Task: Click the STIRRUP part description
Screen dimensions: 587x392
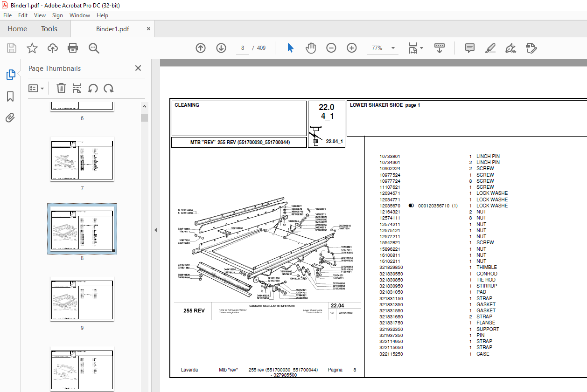Action: (487, 286)
